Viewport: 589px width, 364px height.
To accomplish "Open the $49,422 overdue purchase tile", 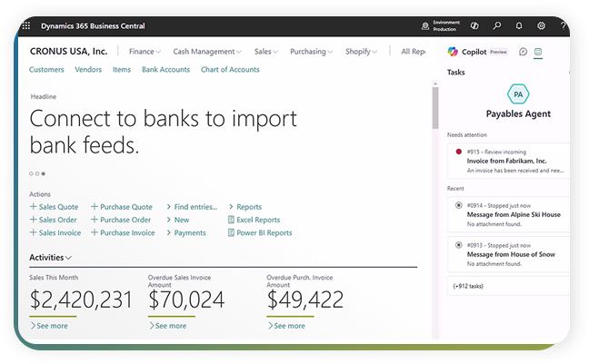I will pos(305,300).
